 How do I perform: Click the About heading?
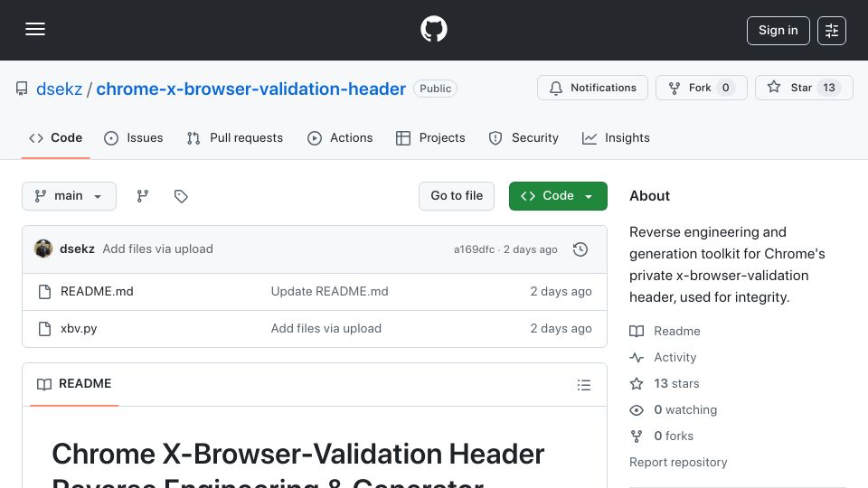click(649, 196)
